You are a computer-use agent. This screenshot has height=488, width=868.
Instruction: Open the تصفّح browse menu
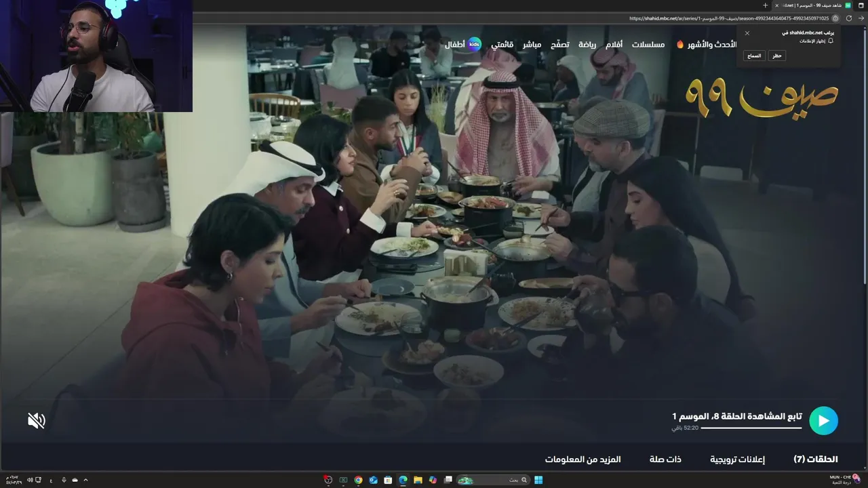559,44
